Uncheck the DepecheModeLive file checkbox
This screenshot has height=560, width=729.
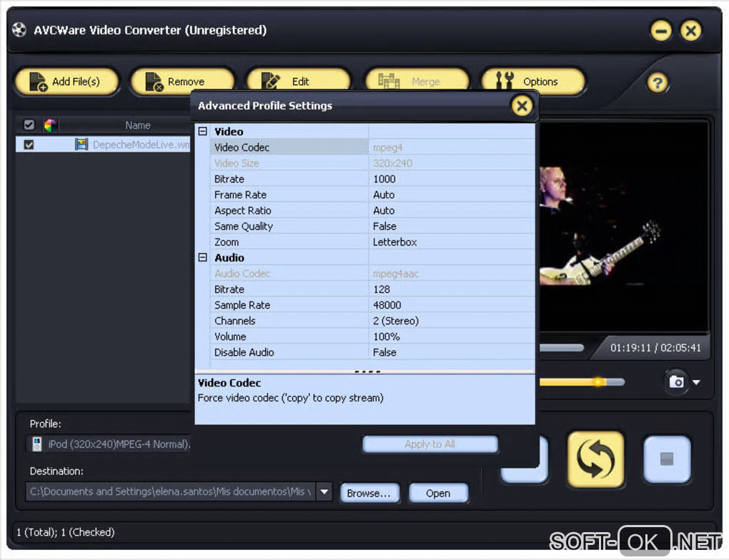click(29, 144)
